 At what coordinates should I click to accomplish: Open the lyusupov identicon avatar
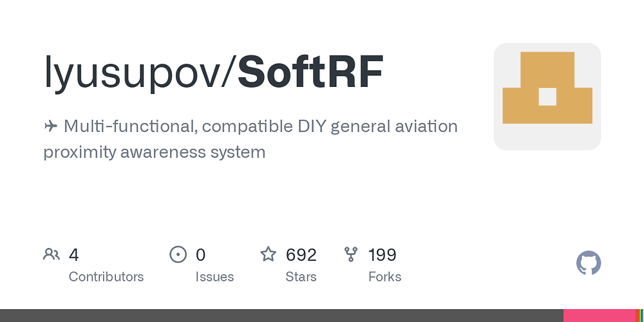point(547,97)
